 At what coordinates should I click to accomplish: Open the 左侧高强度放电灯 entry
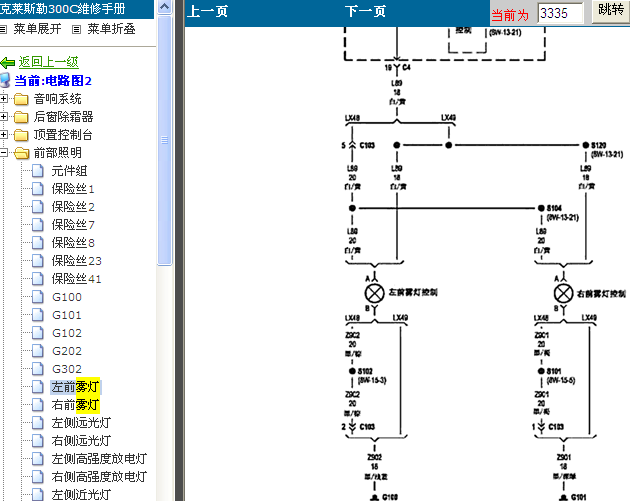tap(99, 459)
